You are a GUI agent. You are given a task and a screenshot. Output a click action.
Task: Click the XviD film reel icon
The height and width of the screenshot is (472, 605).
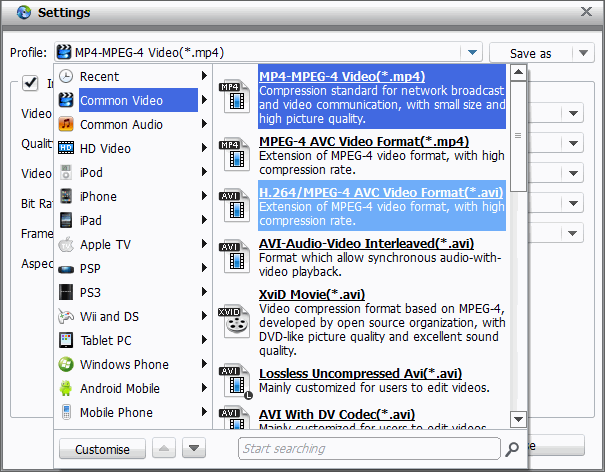(234, 321)
